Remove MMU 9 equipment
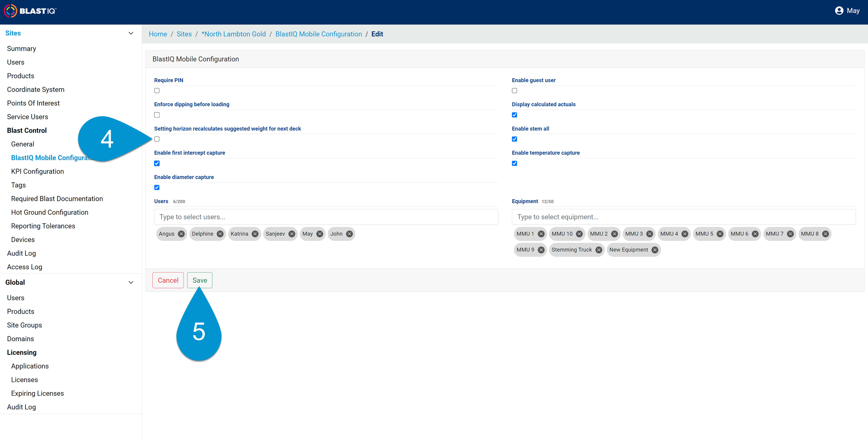The image size is (868, 441). pos(541,250)
